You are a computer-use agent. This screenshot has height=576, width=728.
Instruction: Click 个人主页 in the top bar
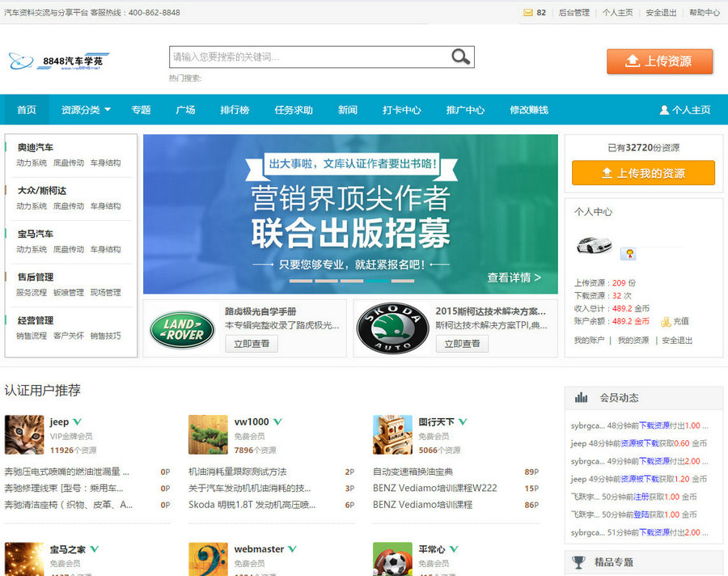(617, 13)
